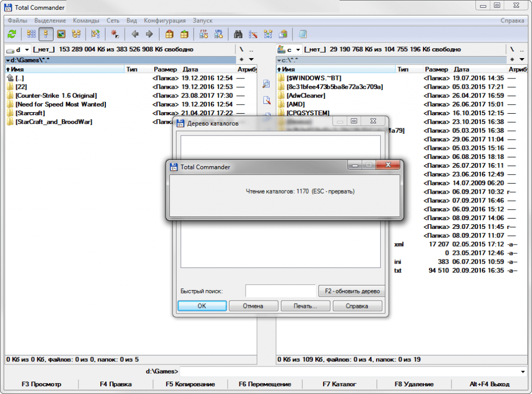Image resolution: width=532 pixels, height=394 pixels.
Task: Open the Запуск menu
Action: click(x=203, y=20)
